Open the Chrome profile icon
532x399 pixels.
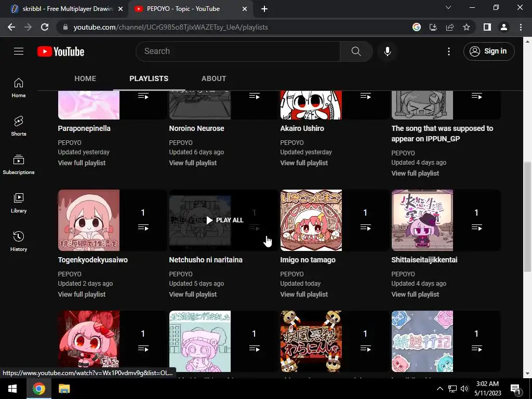(504, 27)
